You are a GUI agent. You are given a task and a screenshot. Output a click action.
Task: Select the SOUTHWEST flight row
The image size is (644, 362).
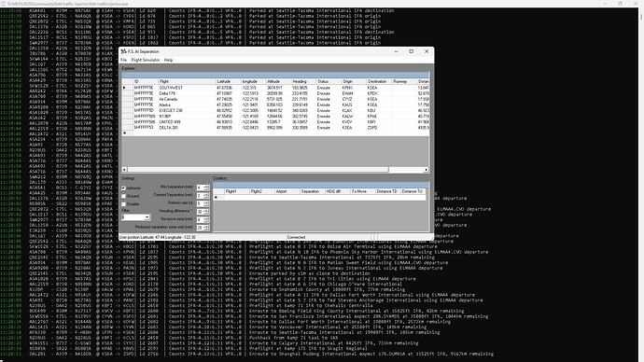pyautogui.click(x=275, y=88)
